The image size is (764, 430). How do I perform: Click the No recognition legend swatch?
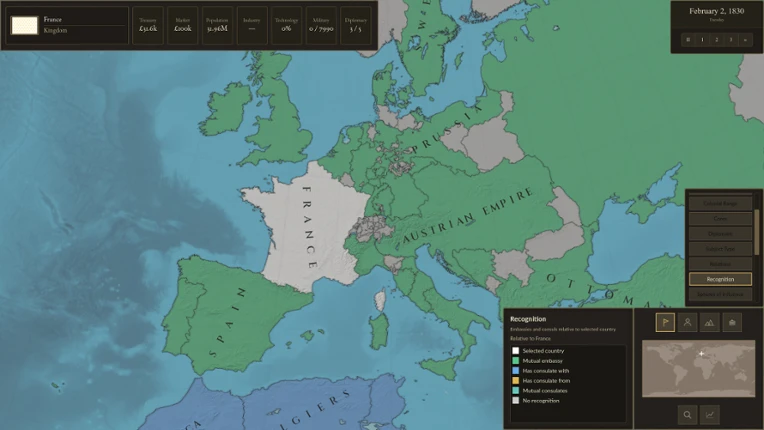pyautogui.click(x=516, y=401)
